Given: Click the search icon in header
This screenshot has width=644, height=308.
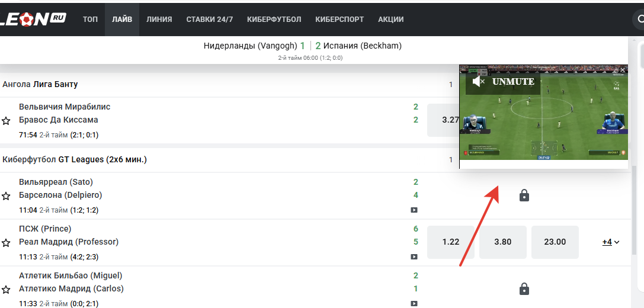Looking at the screenshot, I should click(640, 19).
